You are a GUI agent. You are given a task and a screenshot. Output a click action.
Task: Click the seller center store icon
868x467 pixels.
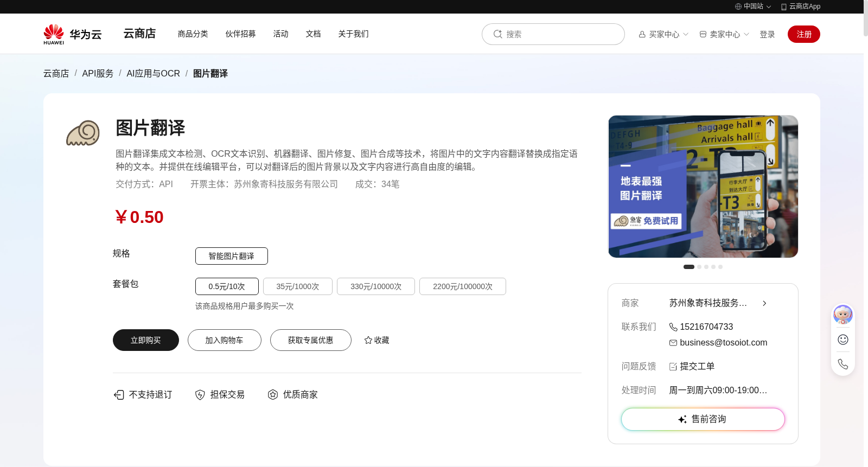click(703, 34)
